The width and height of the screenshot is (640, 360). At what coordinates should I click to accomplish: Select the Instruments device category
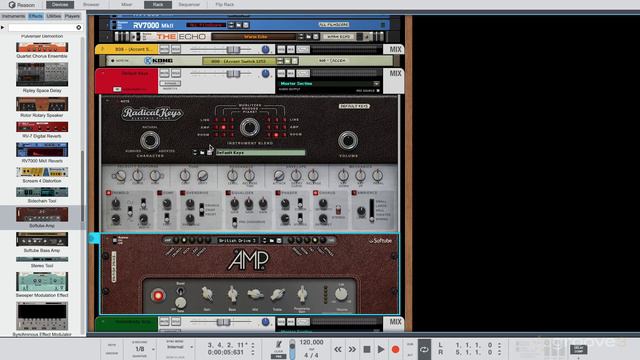pos(13,16)
